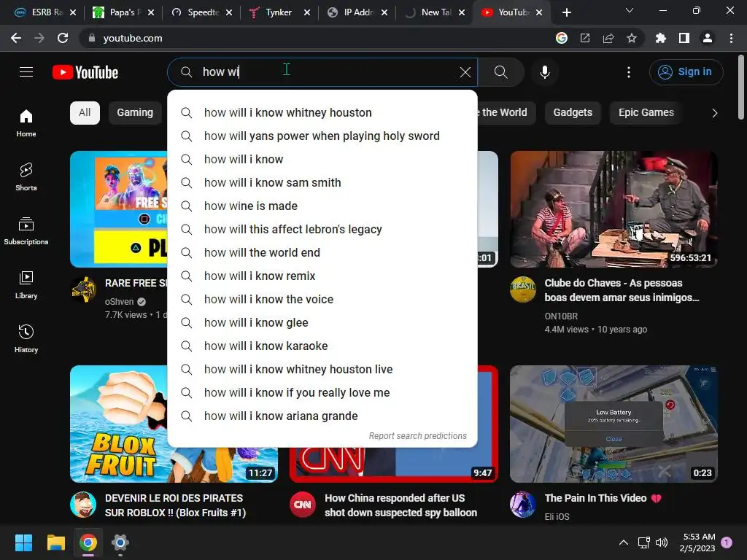The image size is (747, 560).
Task: Choose 'how will i know glee'
Action: coord(322,322)
